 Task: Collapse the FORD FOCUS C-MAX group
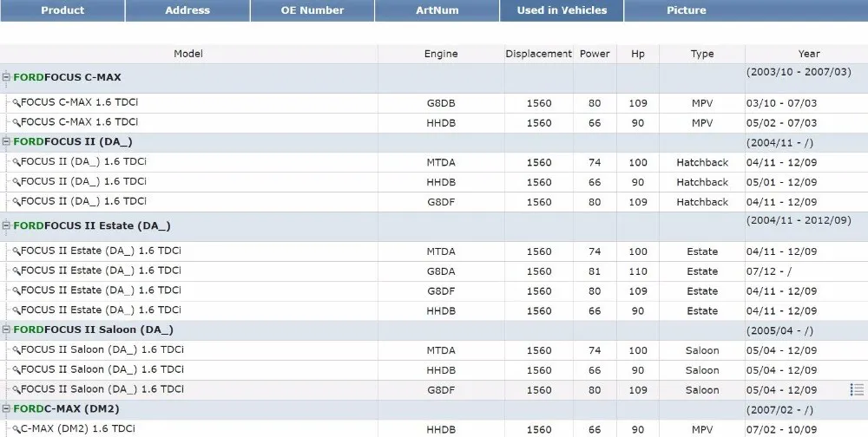tap(6, 77)
